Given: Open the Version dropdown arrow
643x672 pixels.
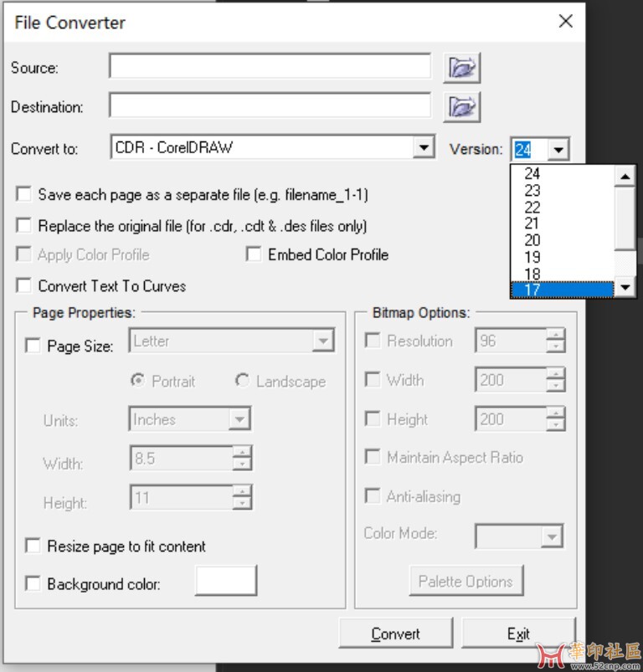Looking at the screenshot, I should (x=558, y=150).
